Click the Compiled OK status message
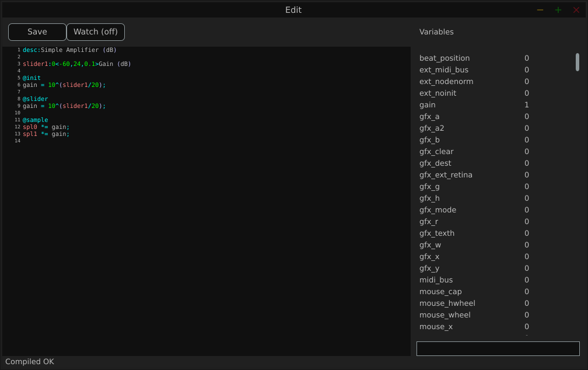588x370 pixels. click(x=29, y=361)
